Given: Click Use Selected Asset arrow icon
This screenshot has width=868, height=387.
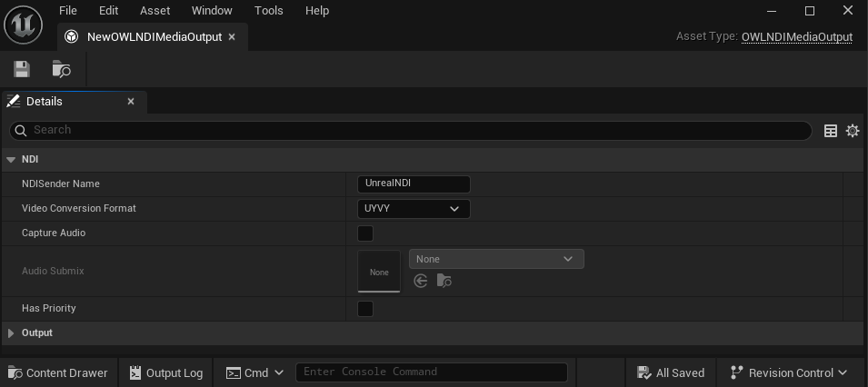Looking at the screenshot, I should point(420,282).
